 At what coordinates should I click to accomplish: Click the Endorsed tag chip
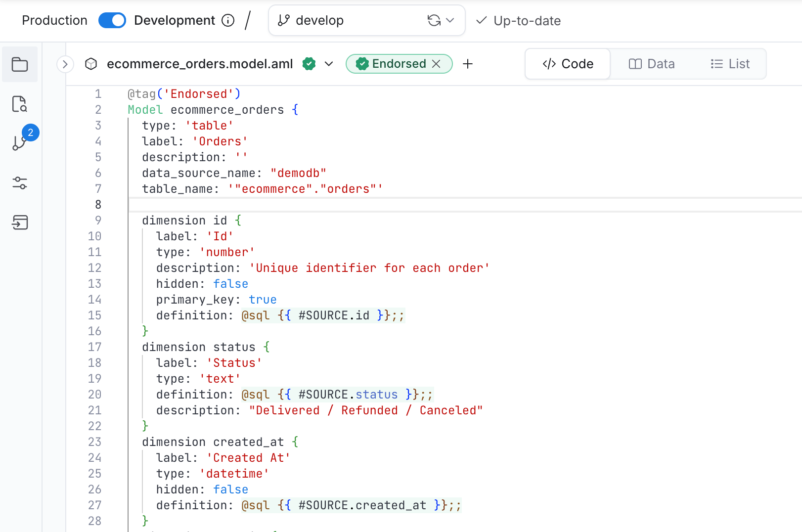tap(399, 64)
